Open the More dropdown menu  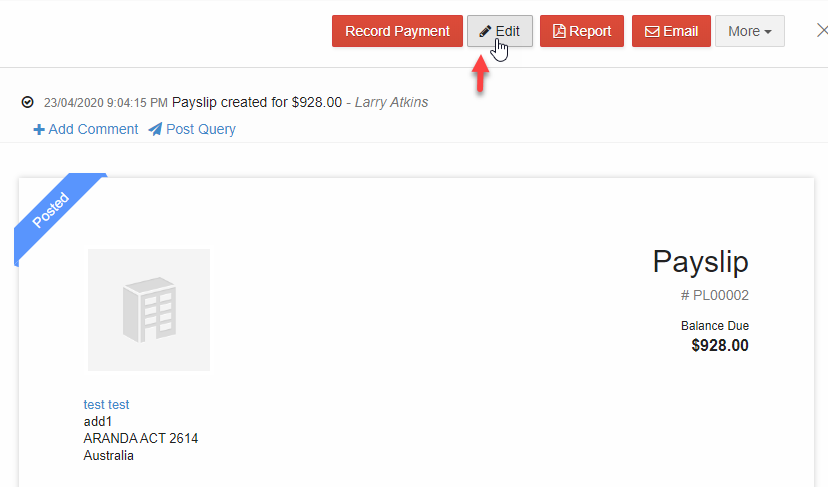coord(750,31)
